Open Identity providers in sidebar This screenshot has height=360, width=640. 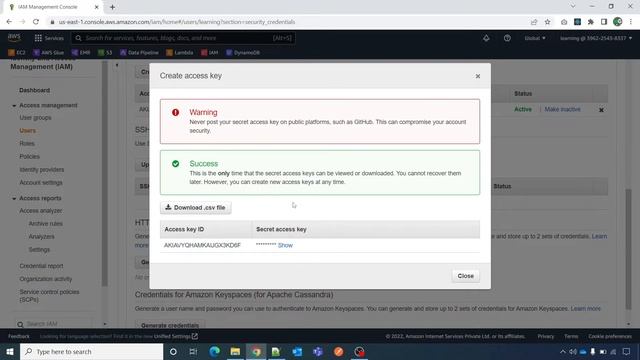42,170
